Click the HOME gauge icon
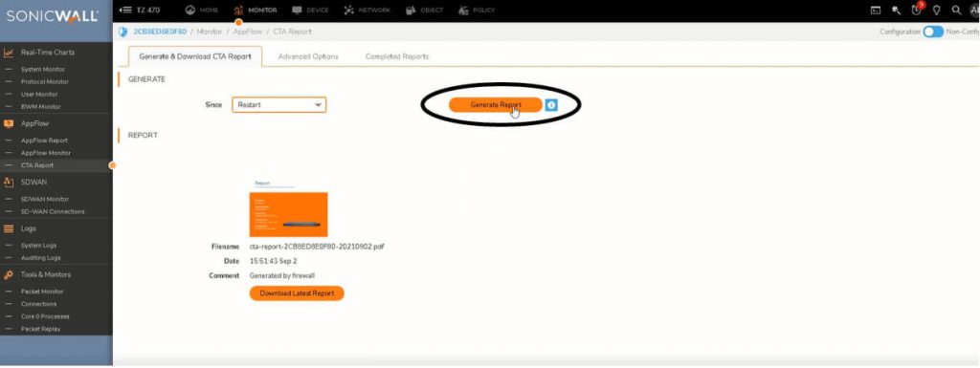 (x=190, y=10)
